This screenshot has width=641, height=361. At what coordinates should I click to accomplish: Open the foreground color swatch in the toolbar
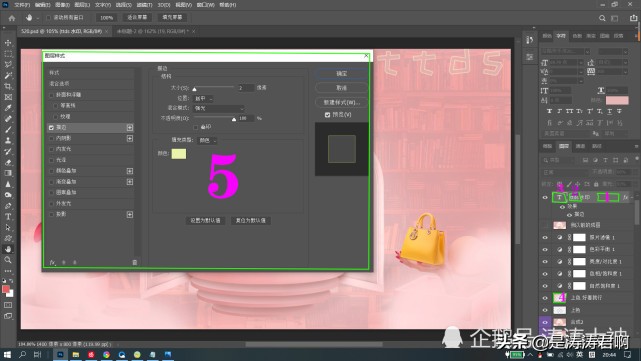pos(5,289)
